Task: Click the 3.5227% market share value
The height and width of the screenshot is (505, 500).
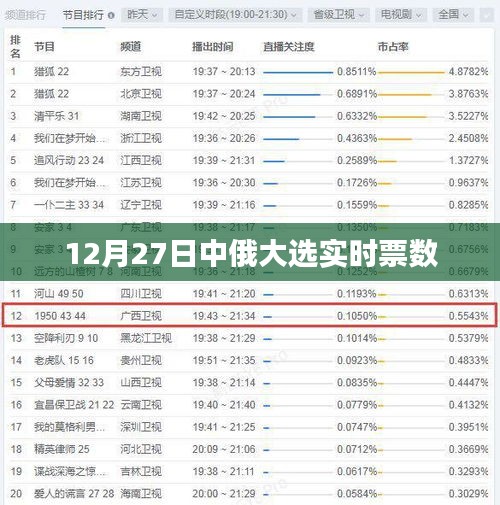Action: click(468, 116)
